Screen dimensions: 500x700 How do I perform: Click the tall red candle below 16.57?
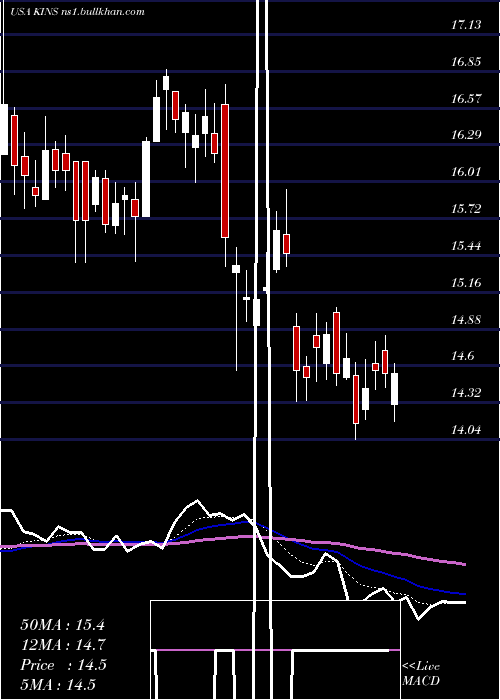click(x=225, y=171)
